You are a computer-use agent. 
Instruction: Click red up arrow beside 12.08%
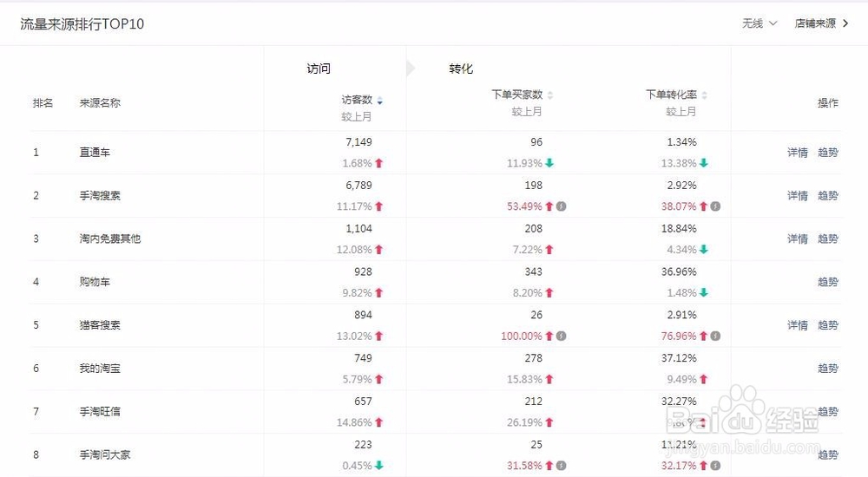point(379,250)
